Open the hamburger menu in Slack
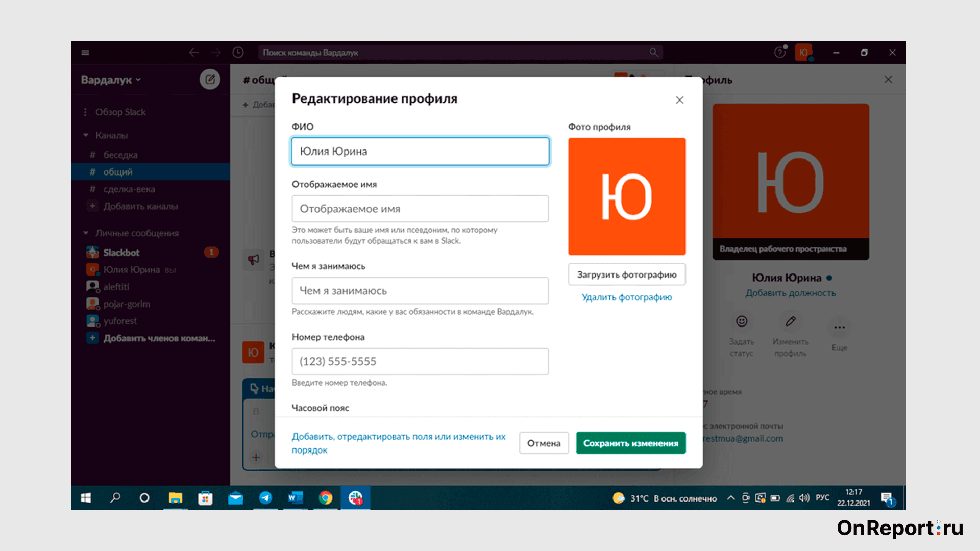 (85, 53)
